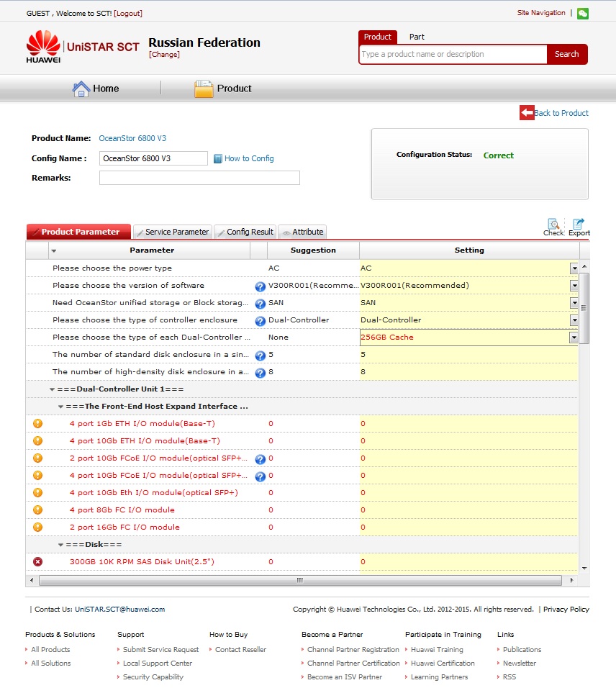
Task: Click the WeChat icon beside Site Navigation
Action: click(x=583, y=14)
